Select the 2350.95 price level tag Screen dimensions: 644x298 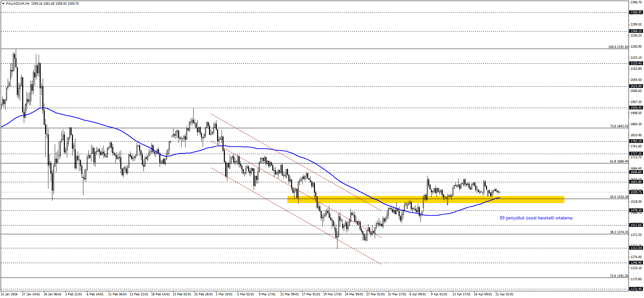(x=636, y=12)
